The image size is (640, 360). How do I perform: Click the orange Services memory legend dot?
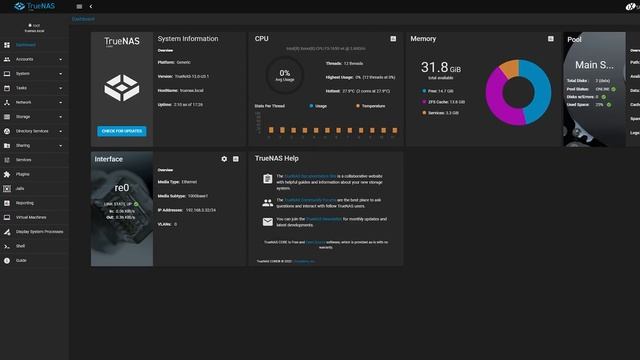(x=424, y=113)
